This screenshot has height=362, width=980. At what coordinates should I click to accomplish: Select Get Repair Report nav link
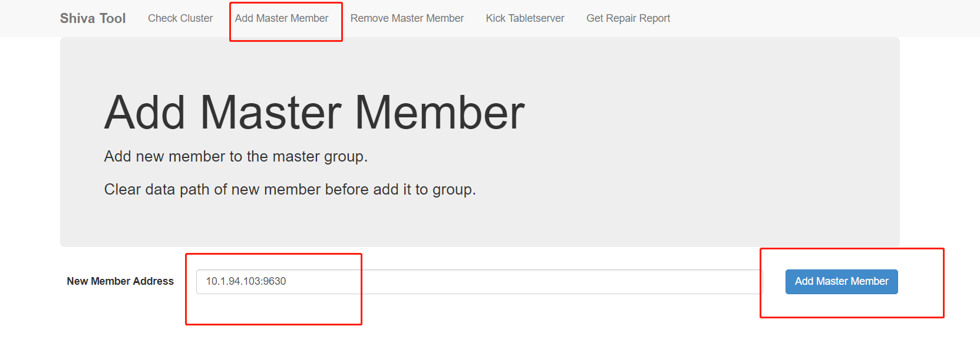click(x=628, y=18)
